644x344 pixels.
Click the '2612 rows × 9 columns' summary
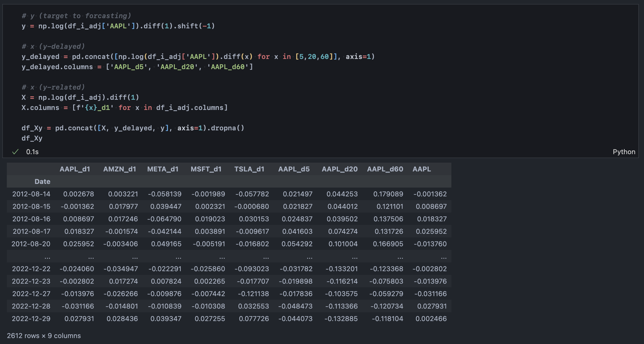[x=44, y=336]
